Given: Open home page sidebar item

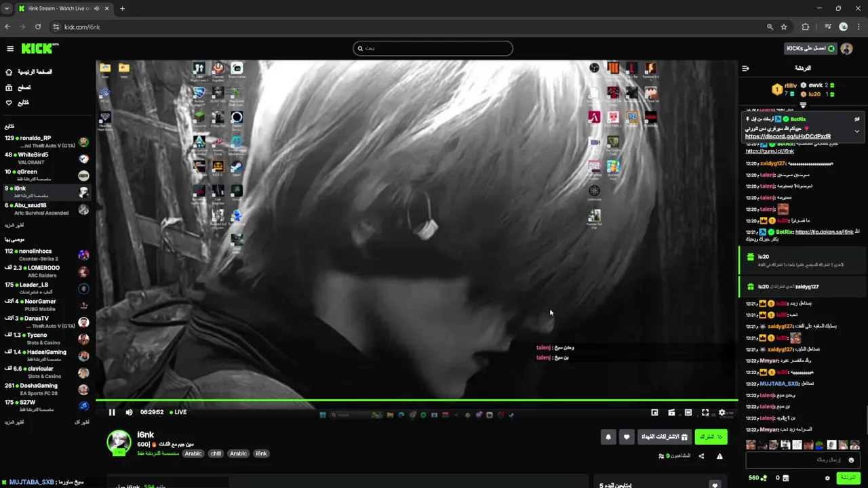Looking at the screenshot, I should click(28, 72).
